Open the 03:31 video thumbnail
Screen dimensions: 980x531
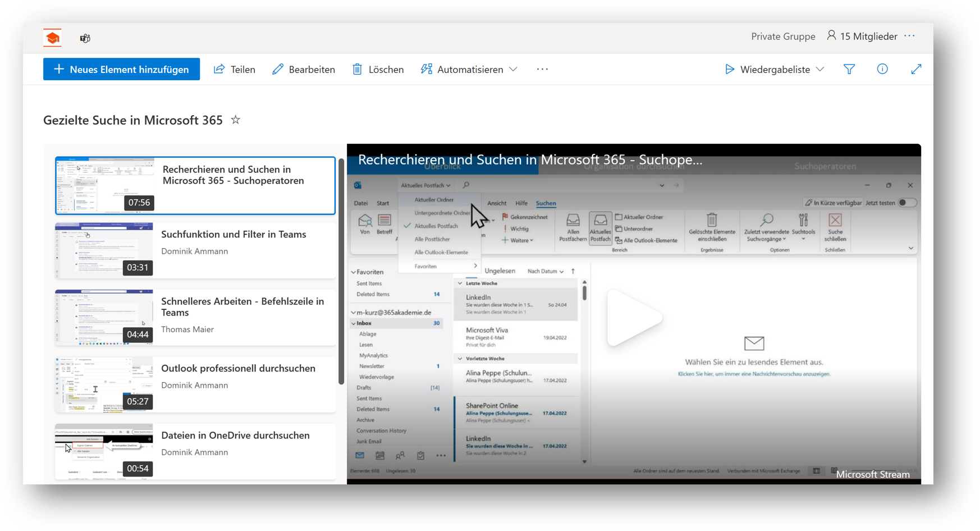click(104, 250)
